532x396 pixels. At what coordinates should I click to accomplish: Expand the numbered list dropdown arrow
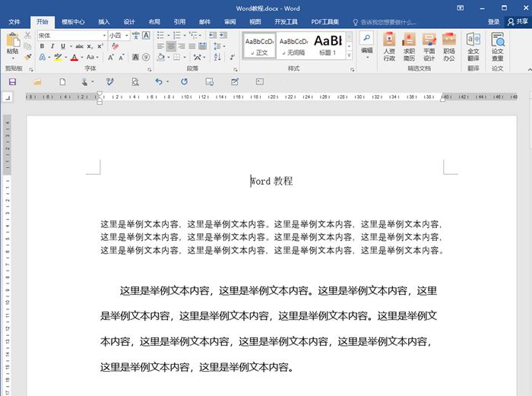point(185,35)
